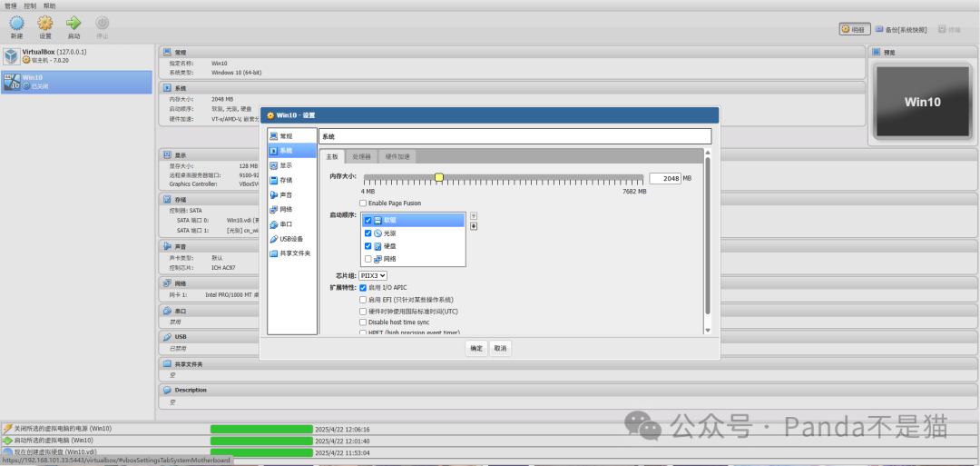980x466 pixels.
Task: Click the 终端 button at top right
Action: click(950, 29)
